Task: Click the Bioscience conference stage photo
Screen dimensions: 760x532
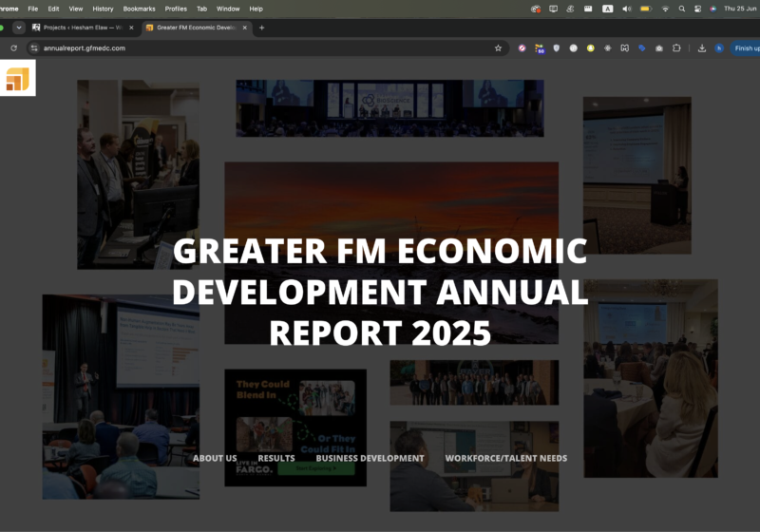Action: coord(389,108)
